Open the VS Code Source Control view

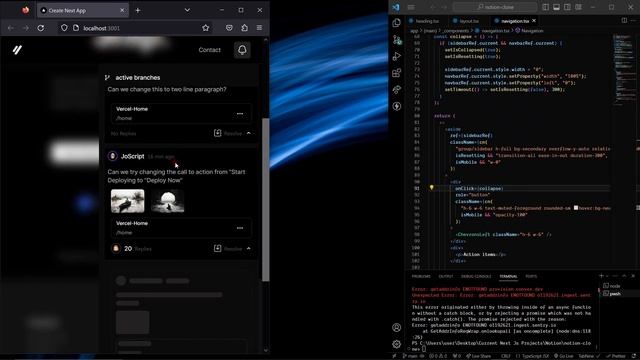[x=396, y=40]
